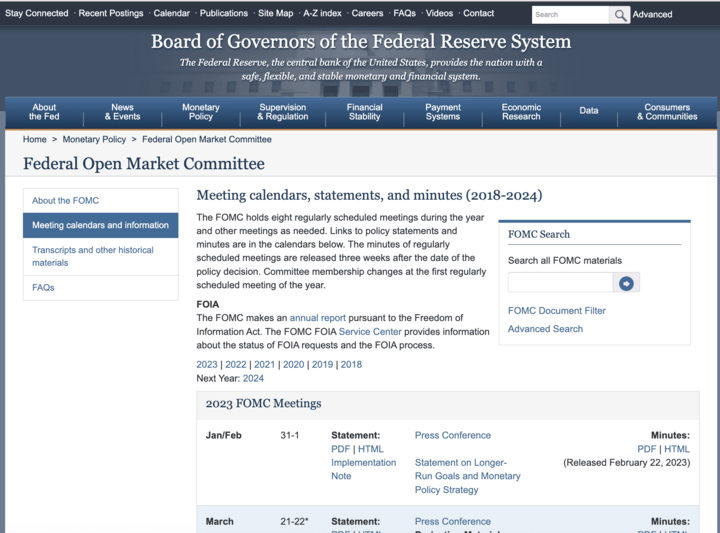Open the Jan/Feb Implementation Note
The image size is (720, 533).
pos(363,469)
